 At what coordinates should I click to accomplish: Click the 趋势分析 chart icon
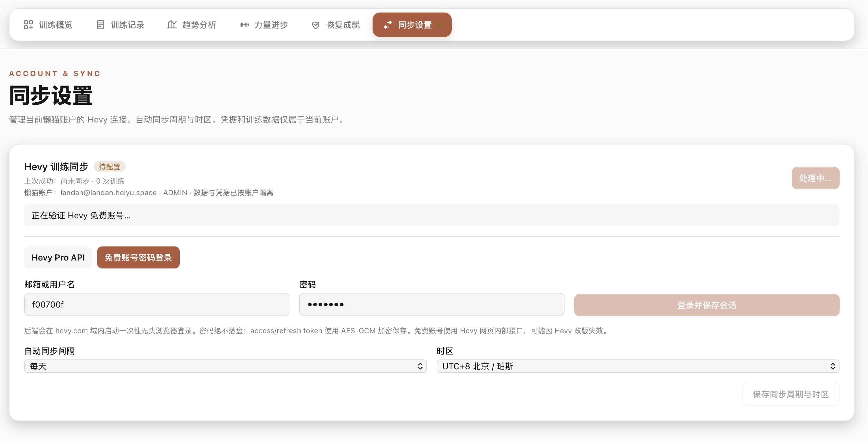pos(172,24)
